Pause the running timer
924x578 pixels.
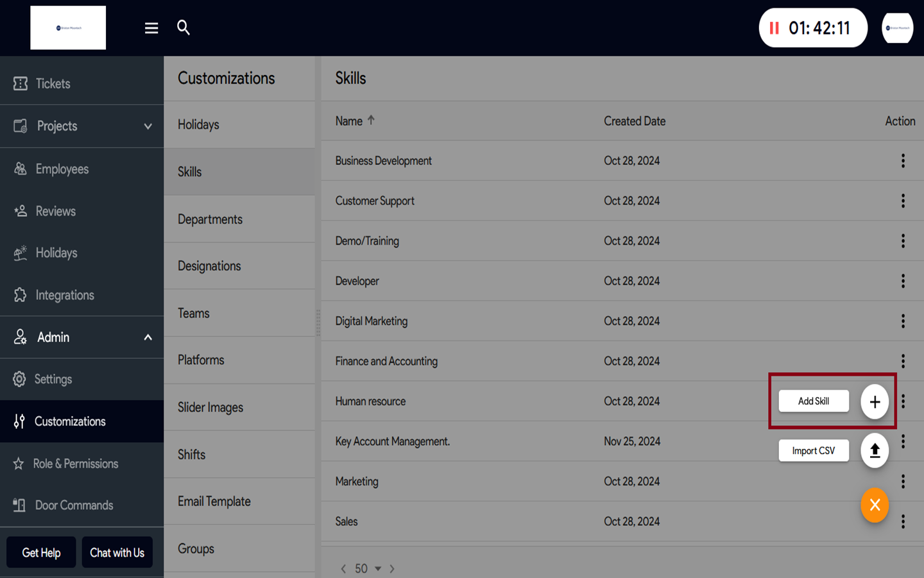point(774,28)
